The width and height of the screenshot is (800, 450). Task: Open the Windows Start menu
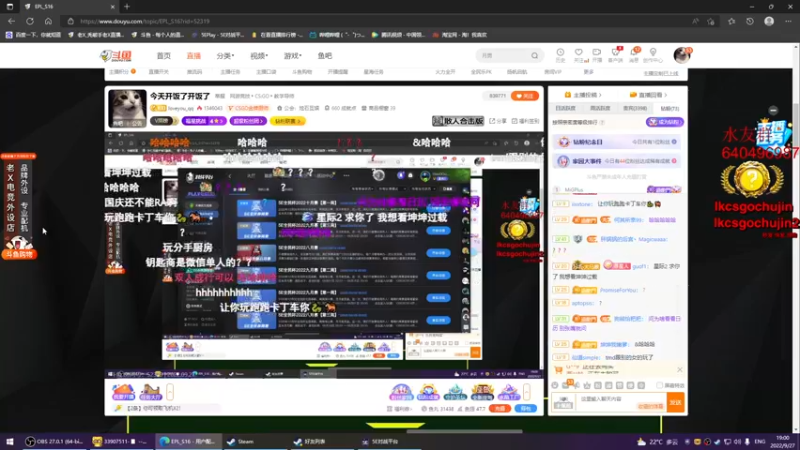point(10,441)
